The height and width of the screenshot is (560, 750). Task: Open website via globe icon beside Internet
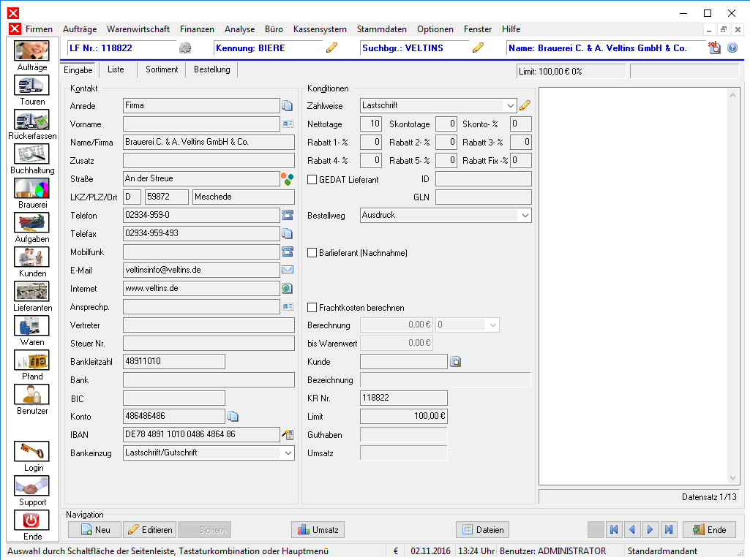coord(287,288)
